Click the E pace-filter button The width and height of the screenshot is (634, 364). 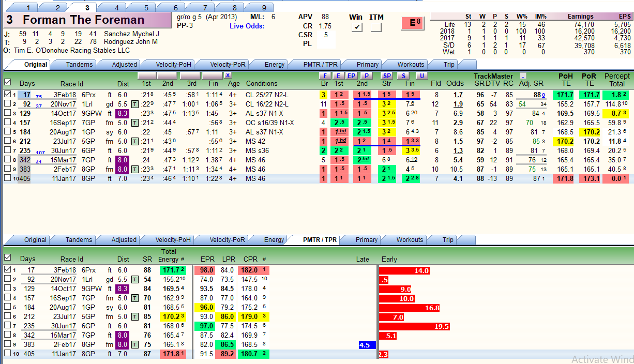pos(338,75)
